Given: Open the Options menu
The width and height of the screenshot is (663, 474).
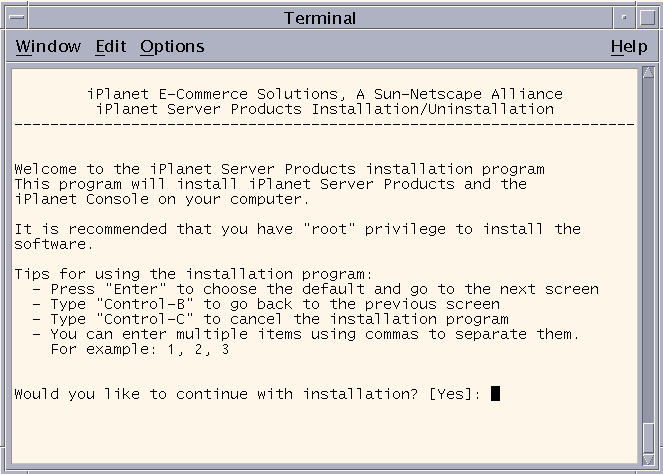Looking at the screenshot, I should click(172, 46).
